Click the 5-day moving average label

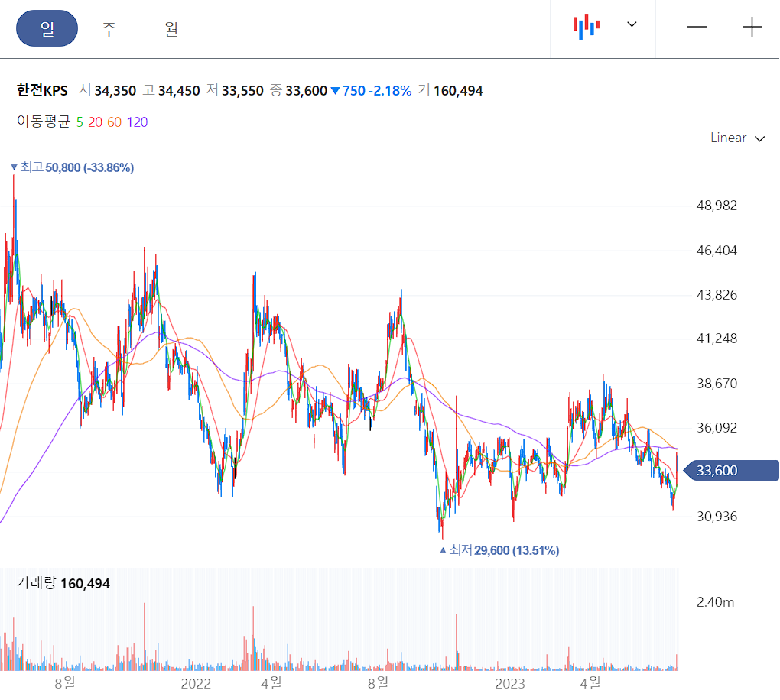coord(80,122)
